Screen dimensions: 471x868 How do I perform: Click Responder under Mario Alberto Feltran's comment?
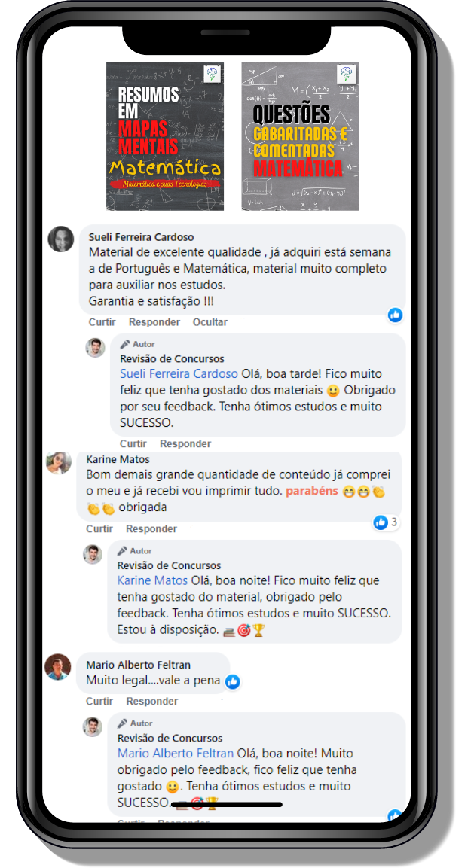151,702
